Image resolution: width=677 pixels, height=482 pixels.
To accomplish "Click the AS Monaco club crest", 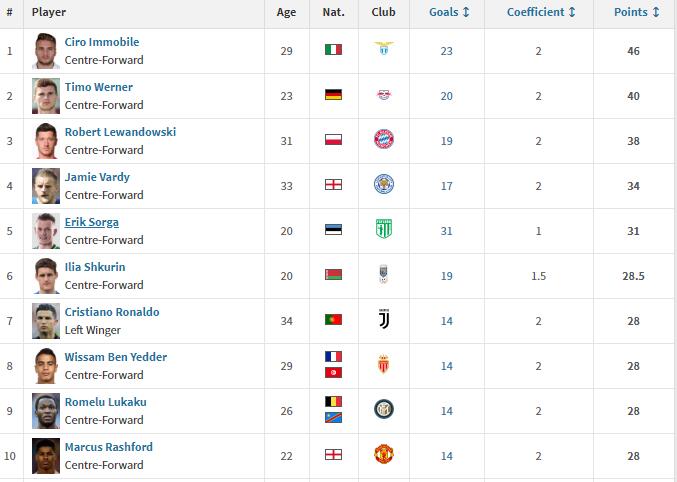I will pyautogui.click(x=384, y=364).
